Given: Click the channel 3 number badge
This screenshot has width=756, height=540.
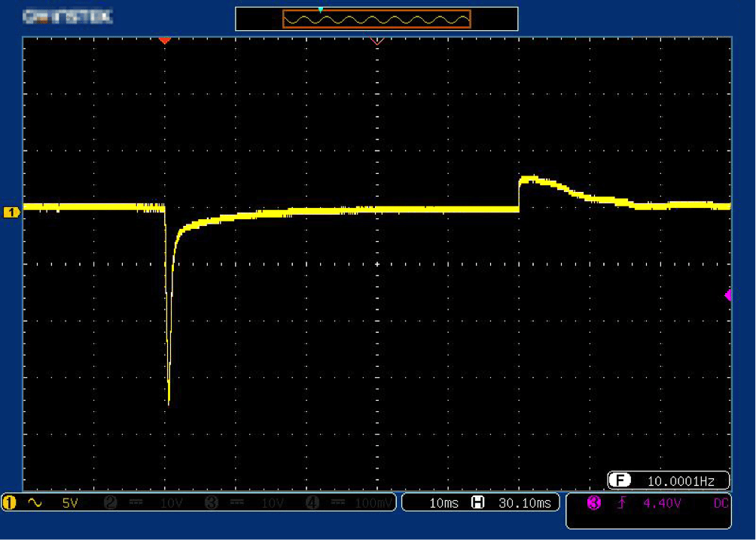Looking at the screenshot, I should (x=212, y=503).
